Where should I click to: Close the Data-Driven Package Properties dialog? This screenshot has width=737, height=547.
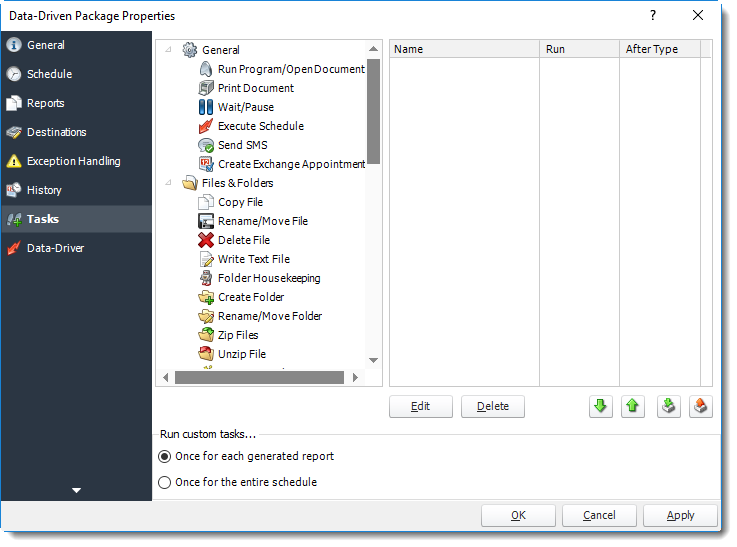[x=698, y=16]
